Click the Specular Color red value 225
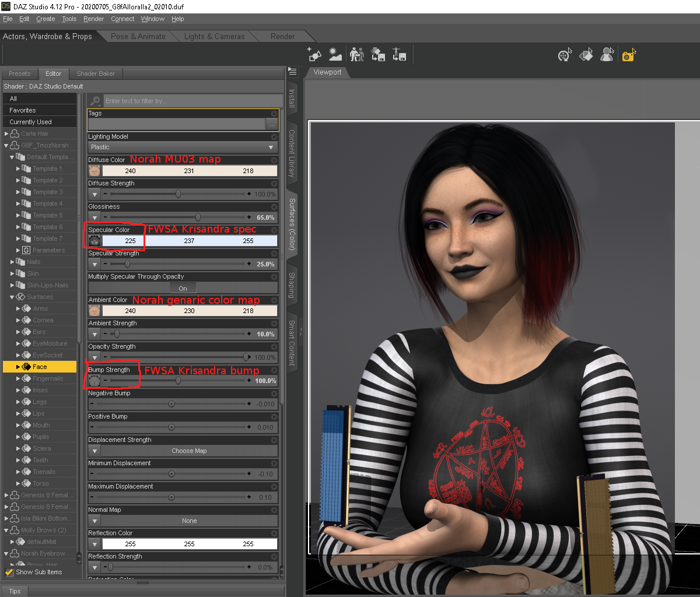This screenshot has width=700, height=597. [x=130, y=241]
